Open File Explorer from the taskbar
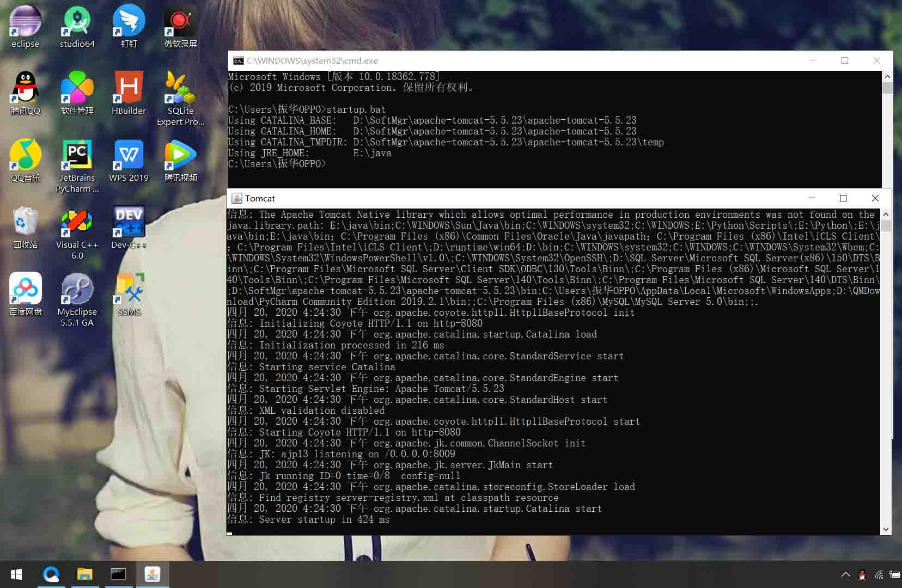This screenshot has height=588, width=902. [84, 574]
